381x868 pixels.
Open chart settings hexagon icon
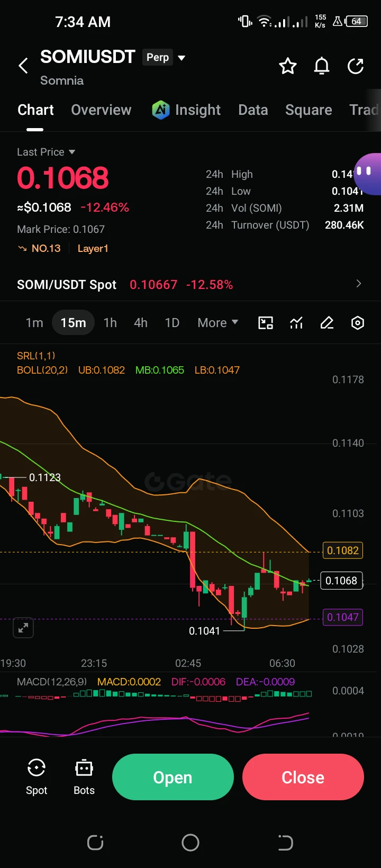pyautogui.click(x=358, y=323)
